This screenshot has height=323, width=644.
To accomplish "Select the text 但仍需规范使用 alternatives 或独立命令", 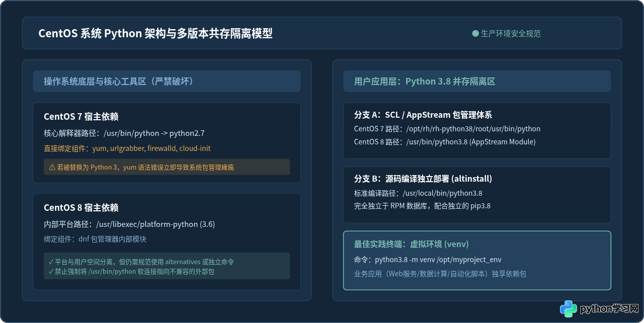I will pyautogui.click(x=177, y=262).
